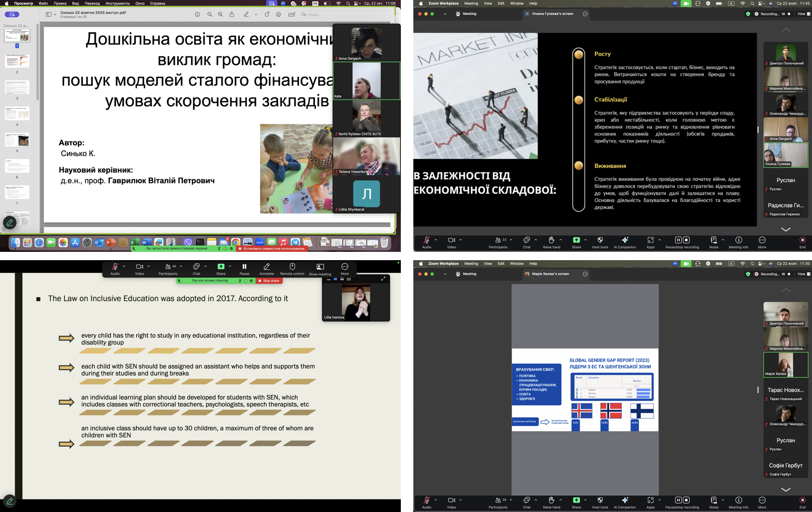Switch to Марія Халюк's screen tab
The width and height of the screenshot is (812, 512).
(x=550, y=274)
